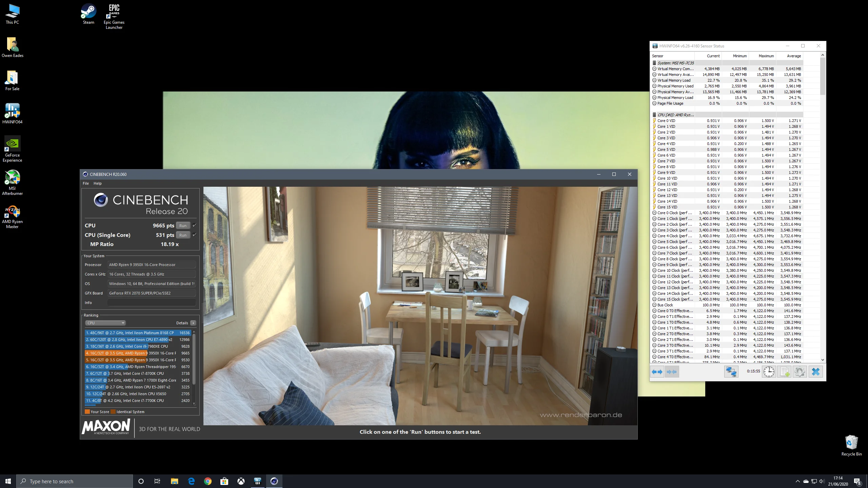Screen dimensions: 868x488
Task: Click Windows Start button
Action: pos(8,481)
